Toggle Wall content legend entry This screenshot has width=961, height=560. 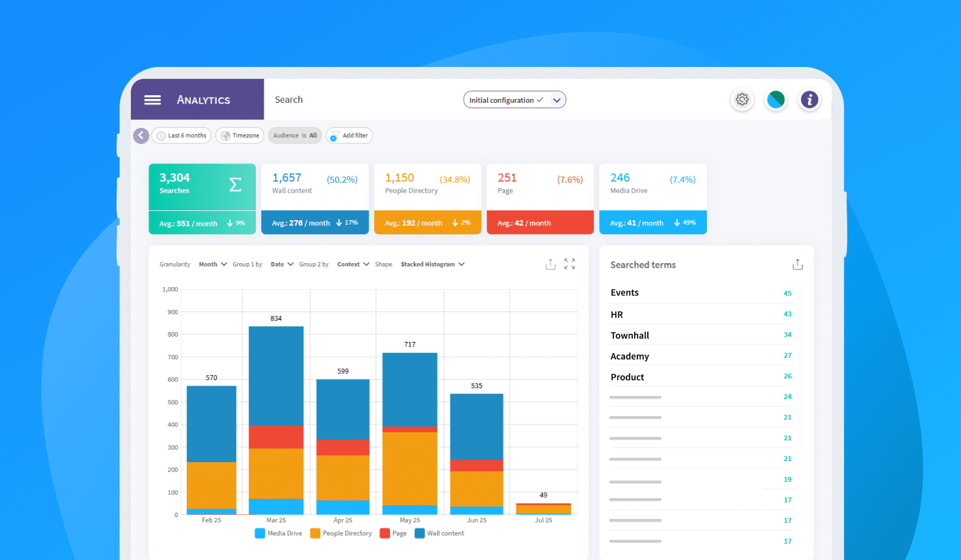point(439,533)
